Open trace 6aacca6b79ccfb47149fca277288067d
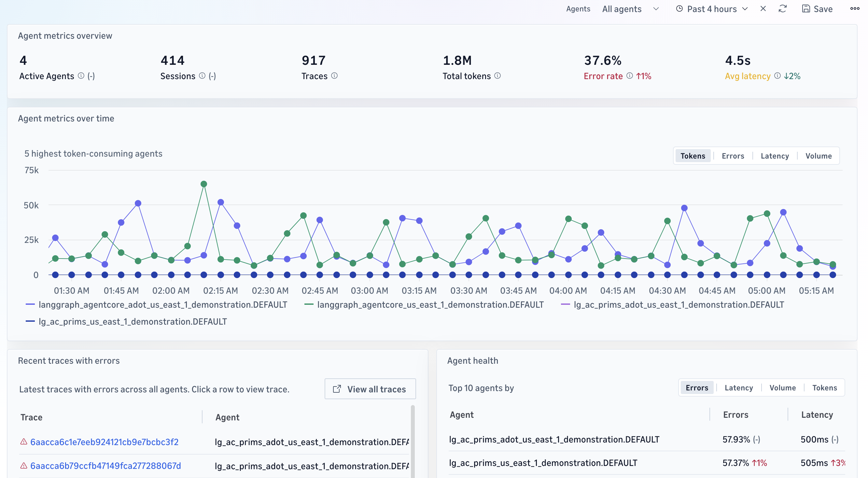This screenshot has width=868, height=478. click(105, 466)
